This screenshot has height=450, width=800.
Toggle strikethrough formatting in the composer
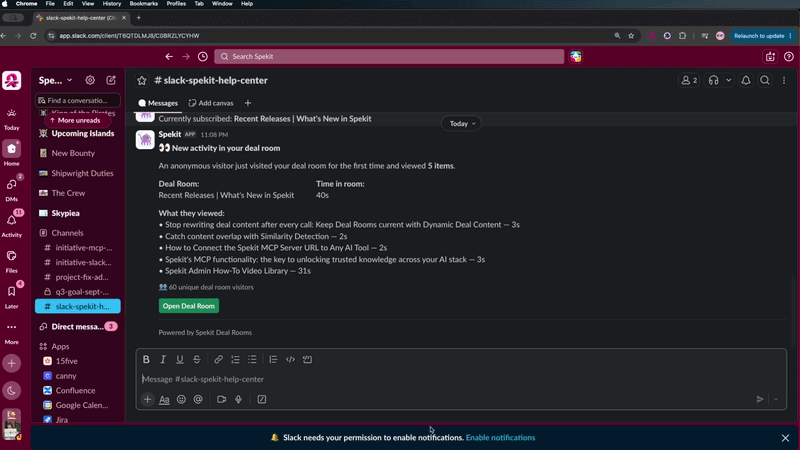click(196, 359)
